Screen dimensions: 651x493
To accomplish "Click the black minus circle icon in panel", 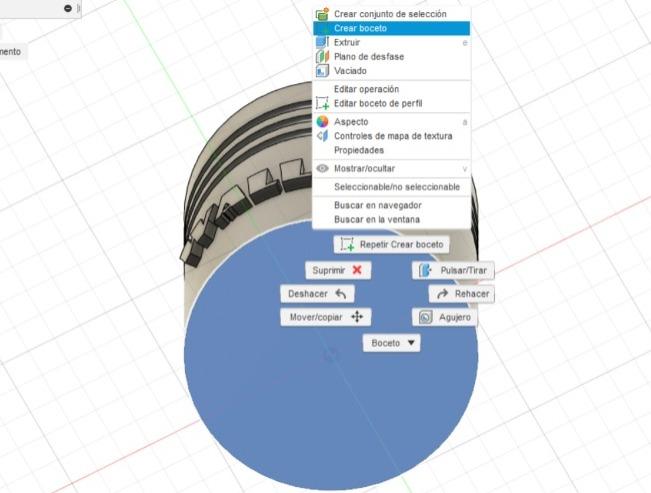I will (x=68, y=8).
